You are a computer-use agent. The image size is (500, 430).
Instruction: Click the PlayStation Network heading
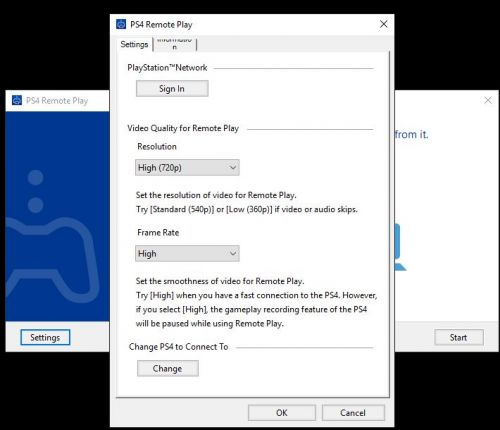(x=167, y=68)
